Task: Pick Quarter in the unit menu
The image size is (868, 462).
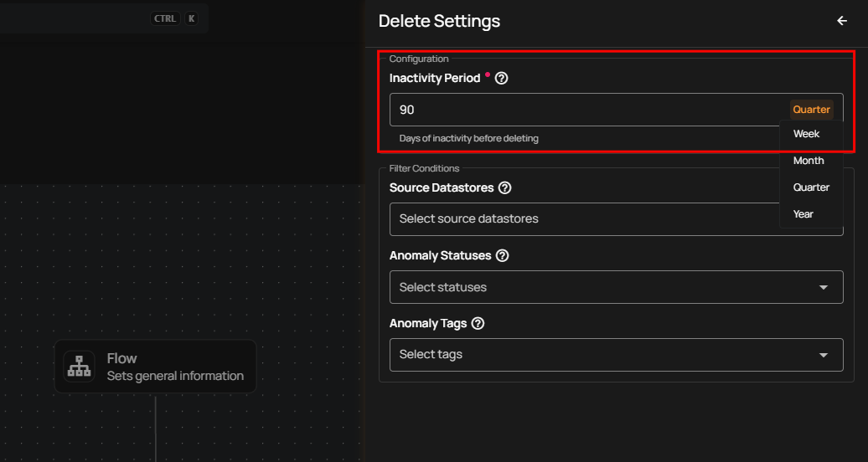Action: tap(811, 187)
